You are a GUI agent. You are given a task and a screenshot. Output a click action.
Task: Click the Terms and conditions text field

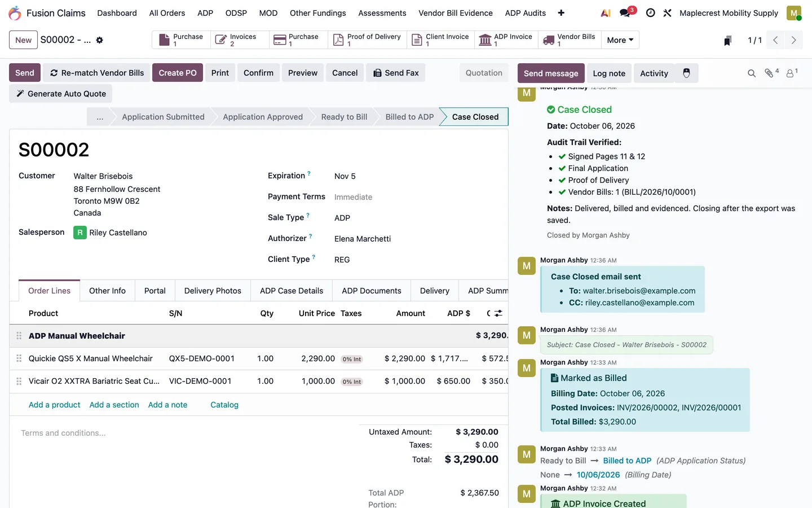[x=63, y=433]
